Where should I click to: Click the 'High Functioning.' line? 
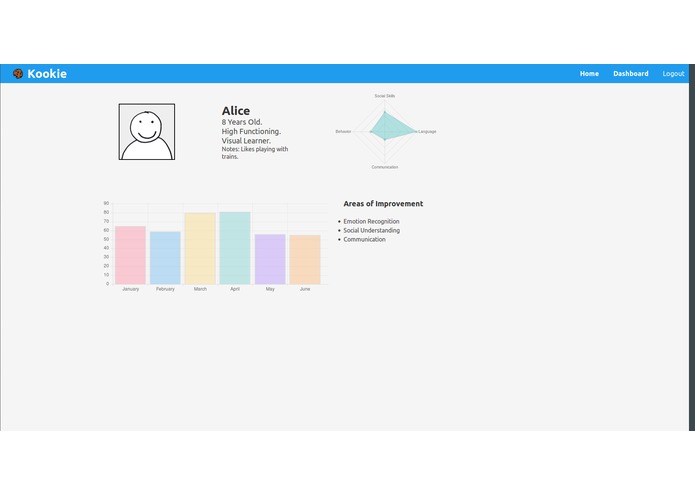pos(251,132)
